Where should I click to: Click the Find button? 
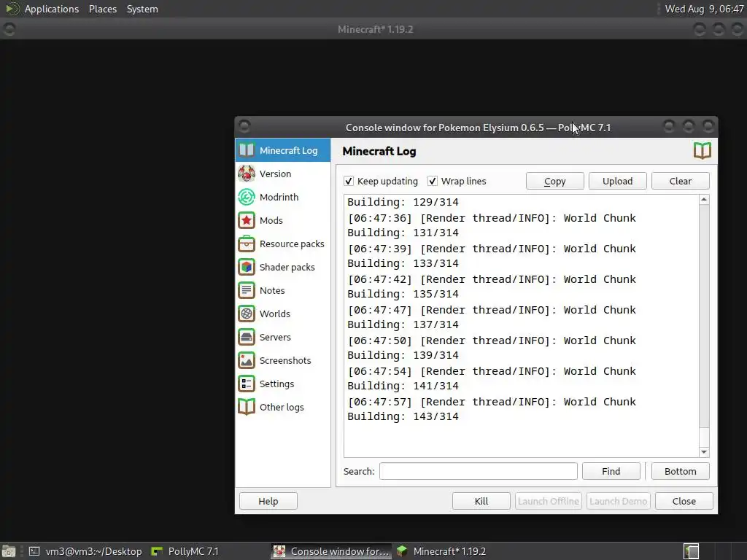pos(611,471)
